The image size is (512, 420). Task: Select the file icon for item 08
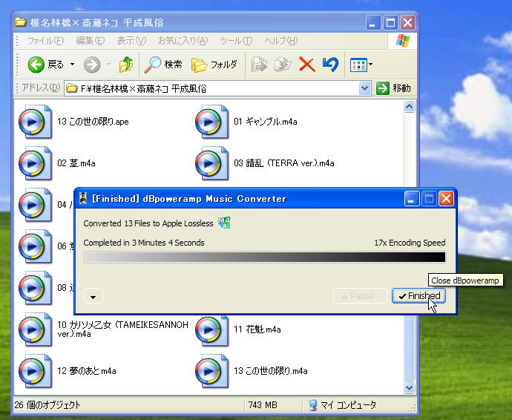(35, 288)
